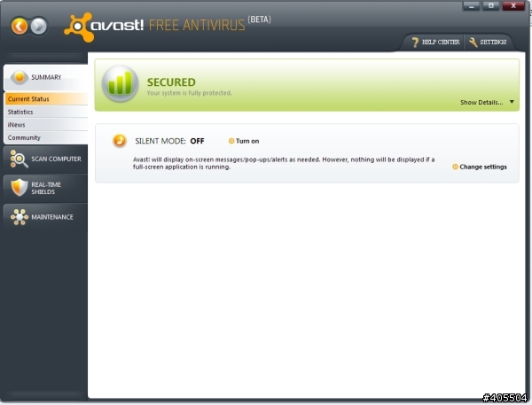Screen dimensions: 532x405
Task: Expand Show Details in secured banner
Action: pyautogui.click(x=481, y=103)
